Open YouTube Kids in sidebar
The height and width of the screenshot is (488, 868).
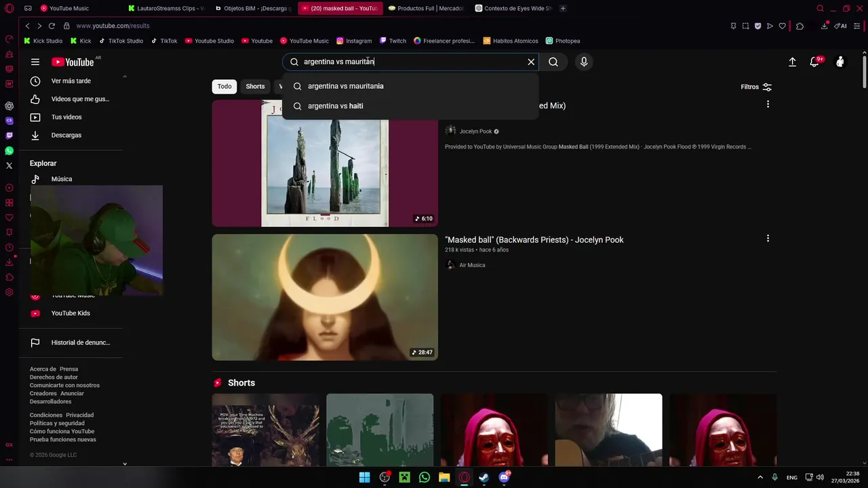coord(71,313)
